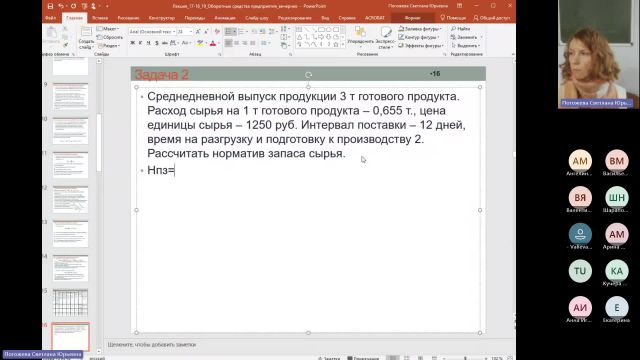Screen dimensions: 640x360
Task: Toggle bold formatting (Ж)
Action: tap(133, 43)
